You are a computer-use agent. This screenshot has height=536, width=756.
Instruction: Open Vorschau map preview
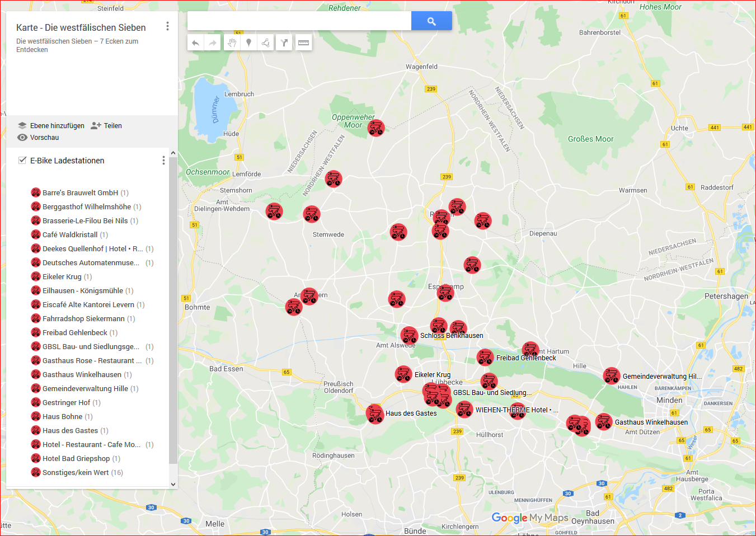coord(38,138)
